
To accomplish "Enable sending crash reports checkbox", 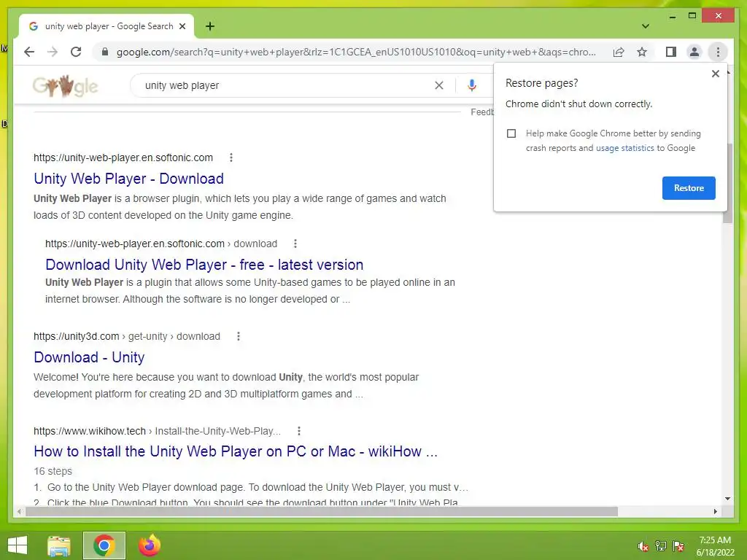I will click(x=511, y=133).
